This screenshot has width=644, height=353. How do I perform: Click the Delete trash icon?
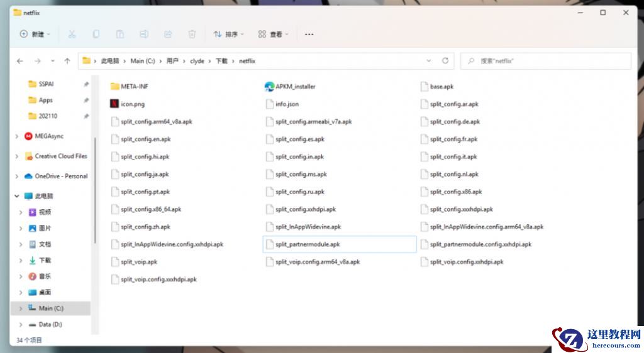pos(192,35)
